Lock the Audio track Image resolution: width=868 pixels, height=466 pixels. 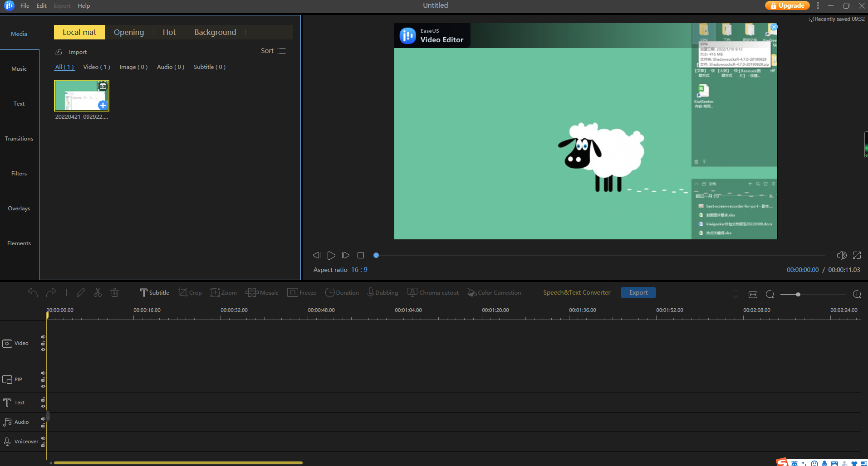[x=43, y=425]
